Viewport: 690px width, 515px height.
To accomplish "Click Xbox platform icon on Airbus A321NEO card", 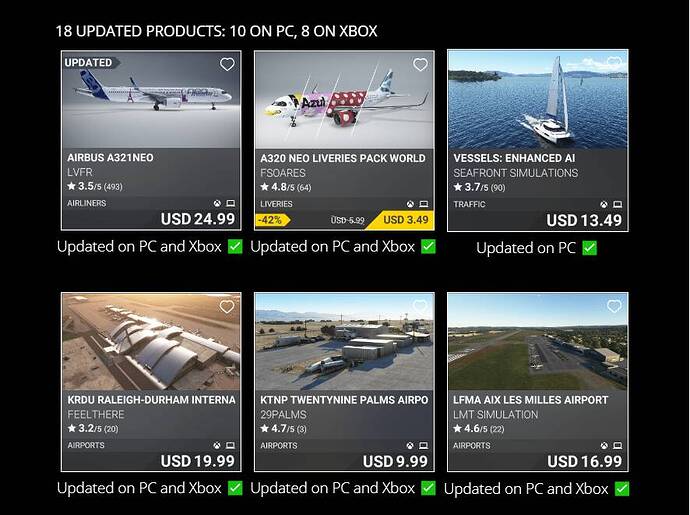I will [x=217, y=203].
